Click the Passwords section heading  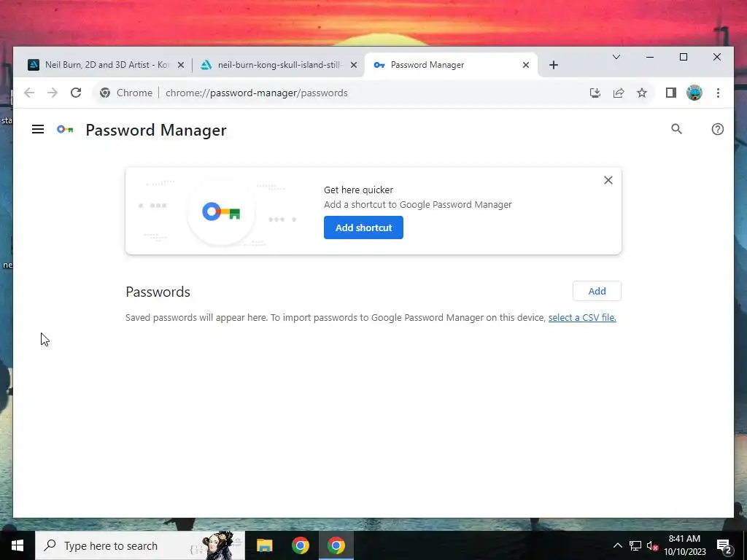(x=158, y=292)
